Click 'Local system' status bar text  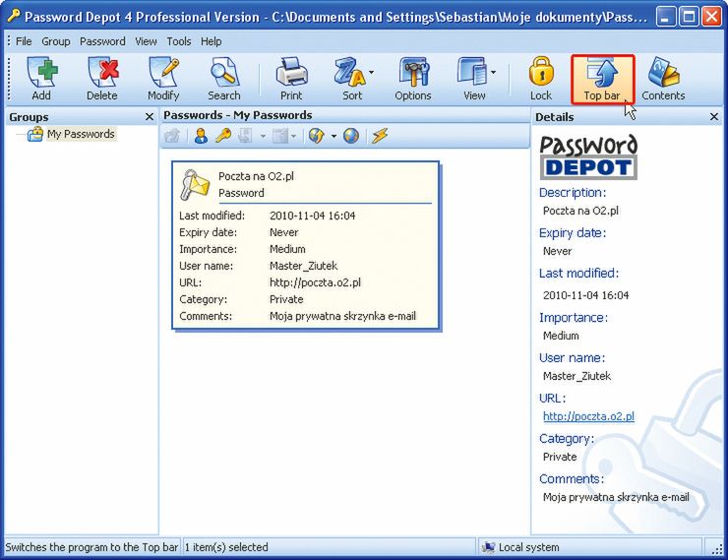coord(529,547)
